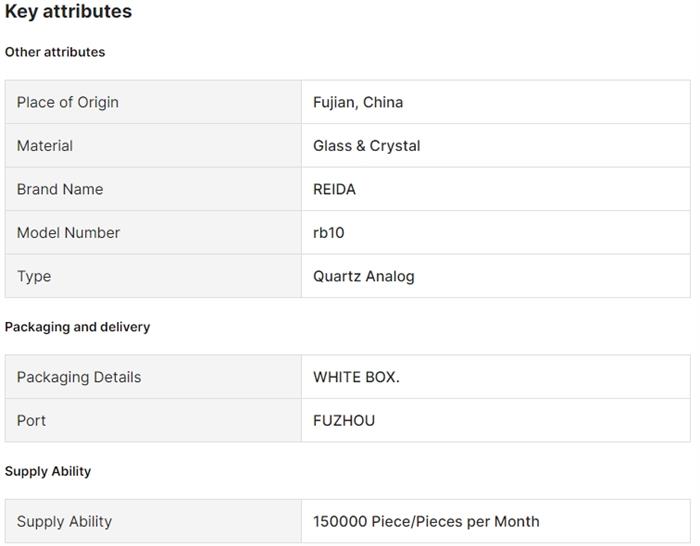This screenshot has height=546, width=700.
Task: Click the Key attributes heading
Action: pyautogui.click(x=68, y=12)
